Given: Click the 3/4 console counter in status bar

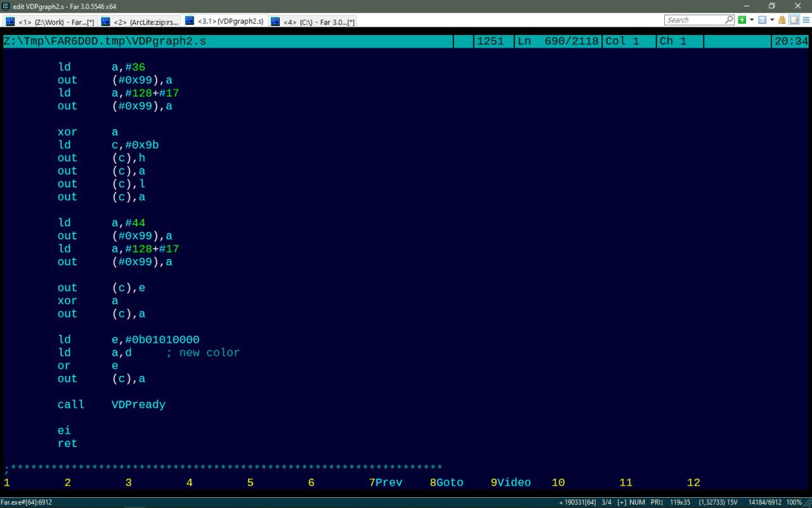Looking at the screenshot, I should pos(606,502).
